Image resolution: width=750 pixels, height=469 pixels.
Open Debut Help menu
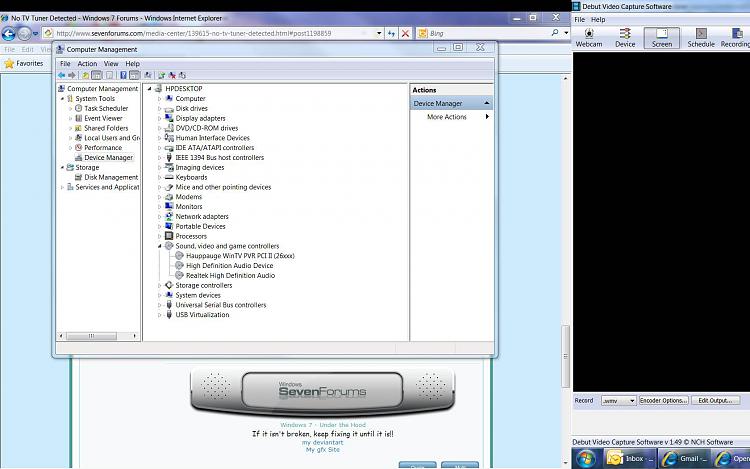pos(598,20)
